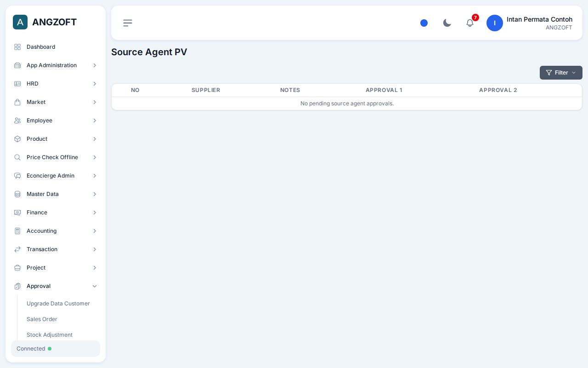The image size is (588, 368).
Task: Click the App Administration icon
Action: [x=17, y=65]
